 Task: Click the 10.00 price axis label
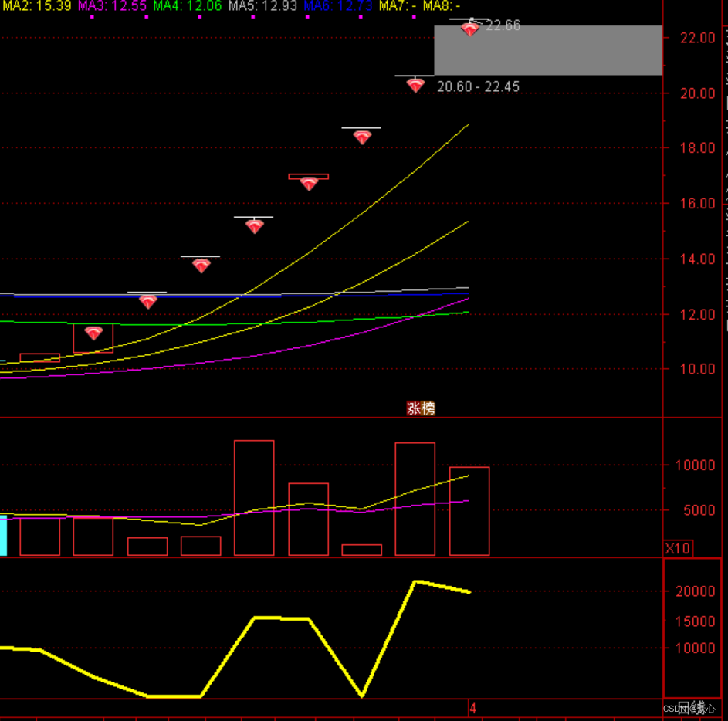point(697,369)
